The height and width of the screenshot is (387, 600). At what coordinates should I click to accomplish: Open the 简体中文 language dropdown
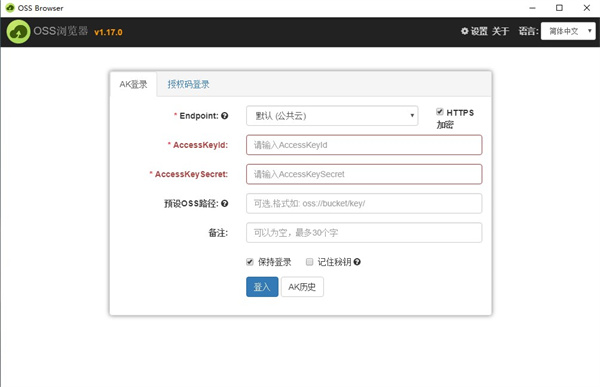(568, 31)
